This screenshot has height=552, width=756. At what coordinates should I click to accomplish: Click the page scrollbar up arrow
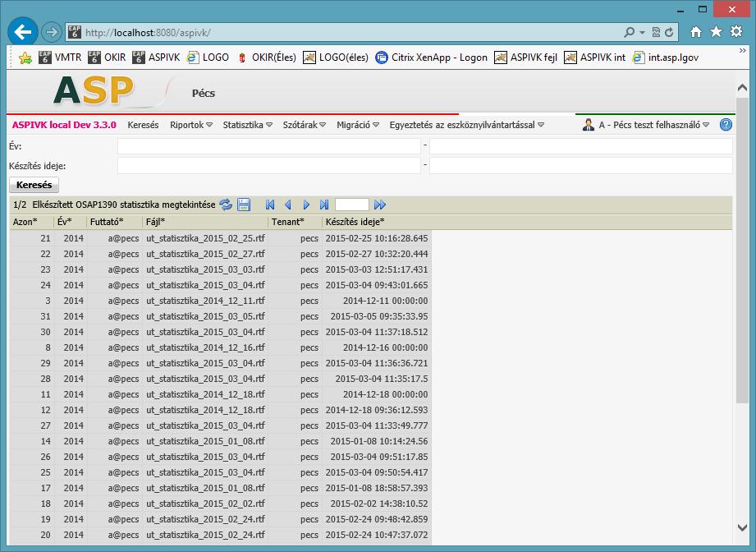click(743, 87)
